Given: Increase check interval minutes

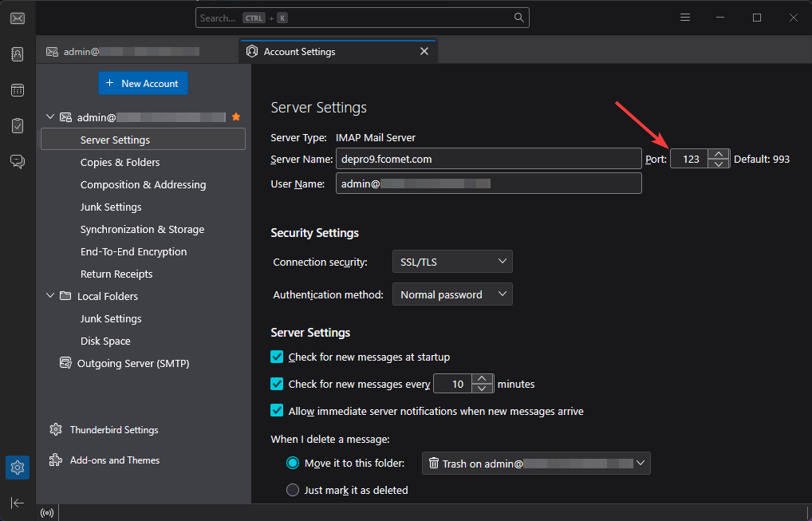Looking at the screenshot, I should (x=482, y=379).
